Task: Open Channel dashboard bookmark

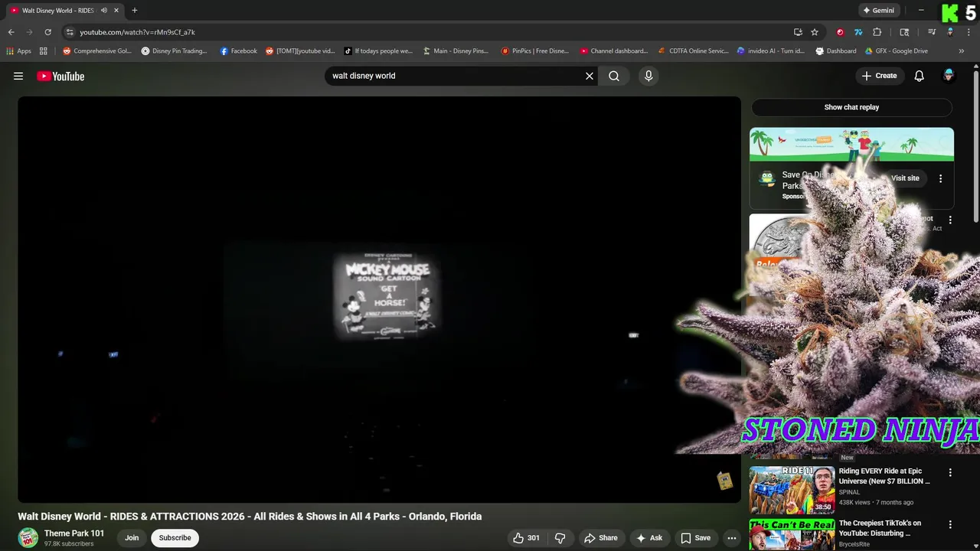Action: (x=613, y=51)
